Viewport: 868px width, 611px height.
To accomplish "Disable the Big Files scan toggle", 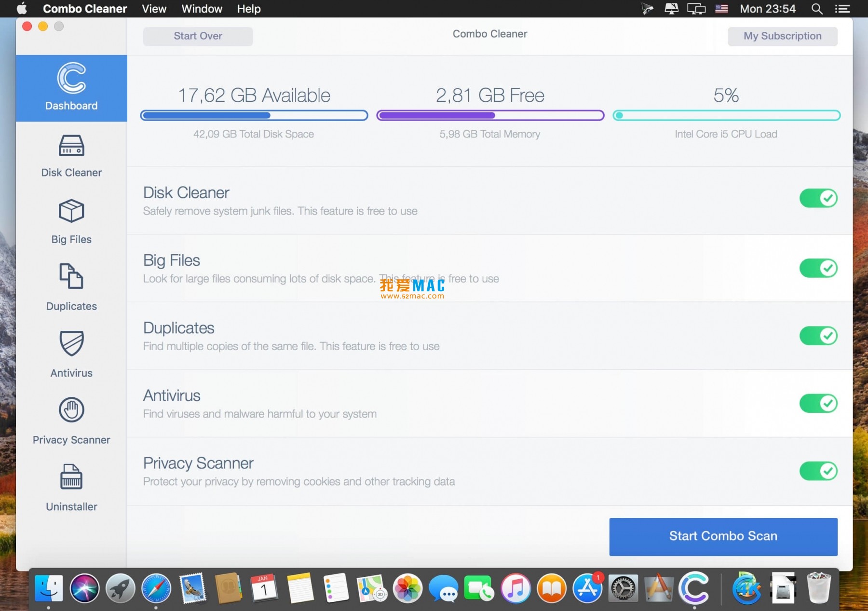I will [818, 268].
